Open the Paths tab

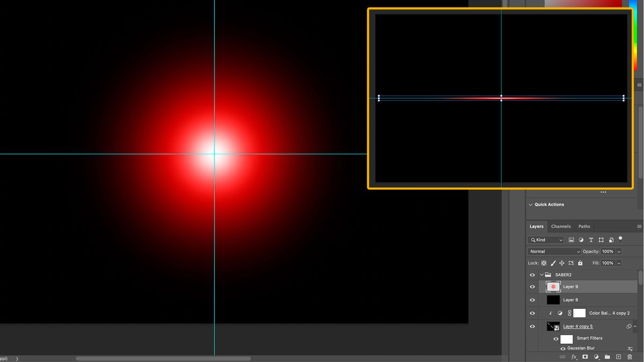tap(584, 226)
